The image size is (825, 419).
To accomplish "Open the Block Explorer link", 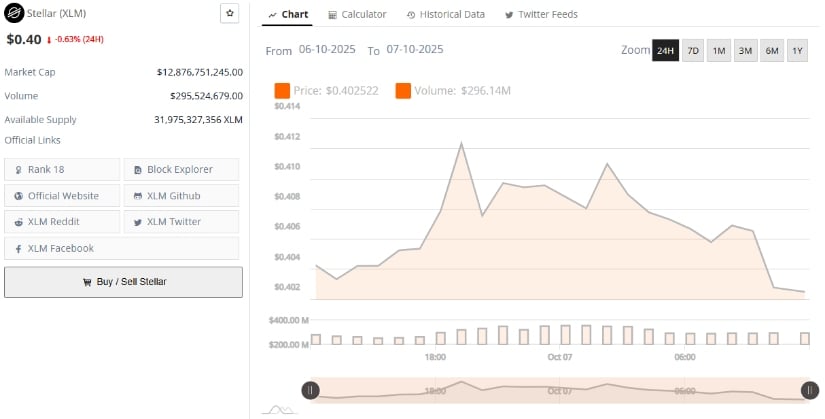I will [181, 170].
